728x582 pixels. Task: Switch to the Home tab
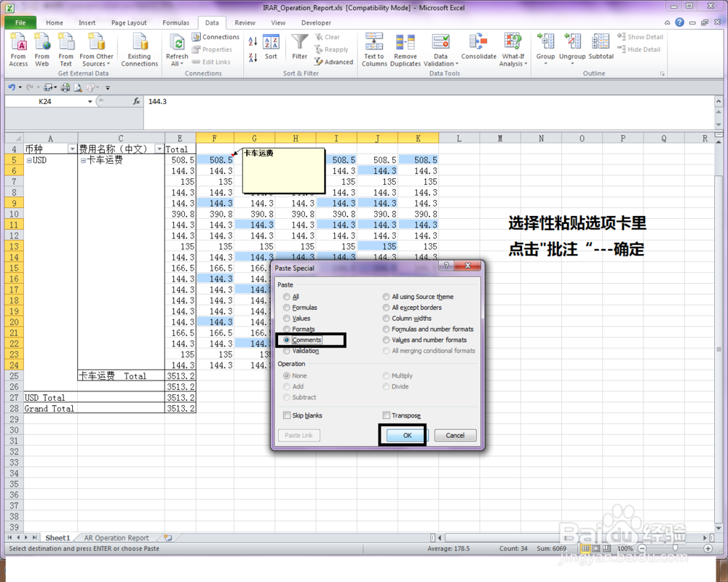[x=55, y=23]
